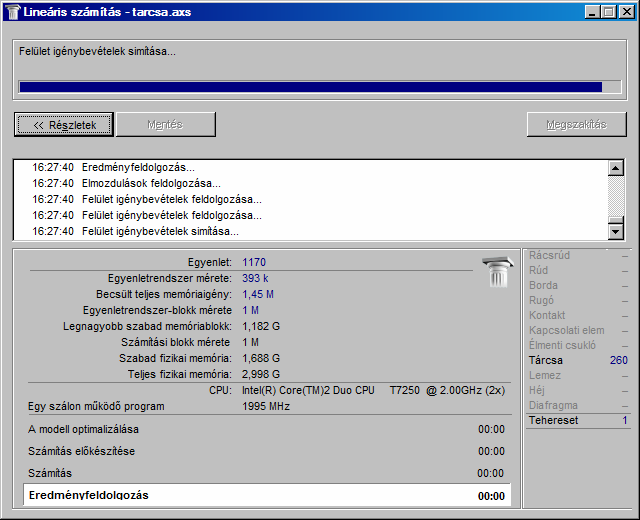The height and width of the screenshot is (520, 640).
Task: Click the log scroll down arrow
Action: 616,232
